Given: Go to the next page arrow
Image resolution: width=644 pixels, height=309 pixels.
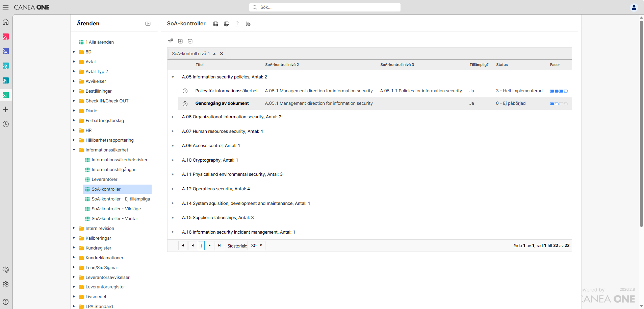Looking at the screenshot, I should 210,246.
